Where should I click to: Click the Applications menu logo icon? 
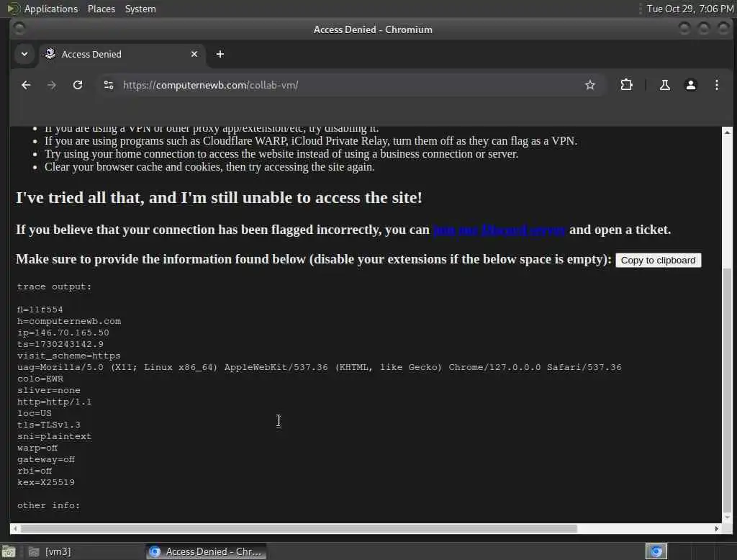[13, 9]
